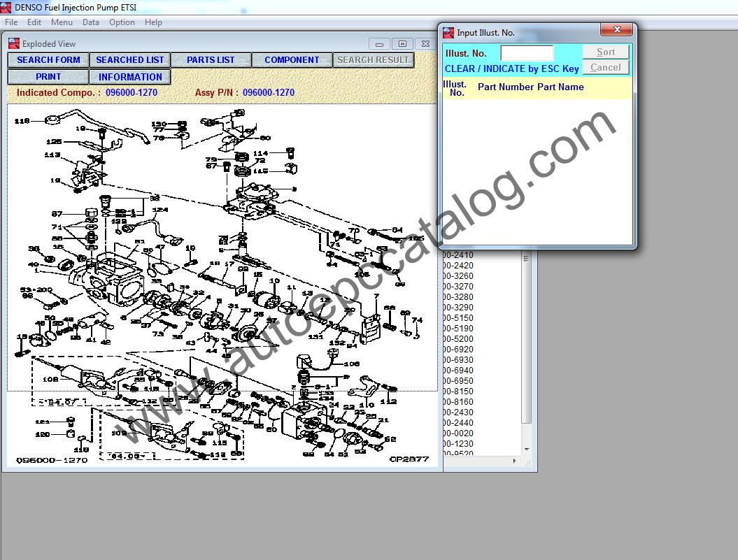Image resolution: width=738 pixels, height=560 pixels.
Task: Open the Edit menu
Action: (34, 22)
